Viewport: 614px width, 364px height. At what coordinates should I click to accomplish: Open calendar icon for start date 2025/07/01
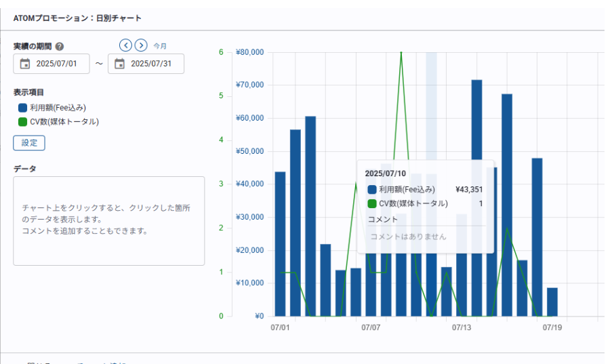(25, 64)
